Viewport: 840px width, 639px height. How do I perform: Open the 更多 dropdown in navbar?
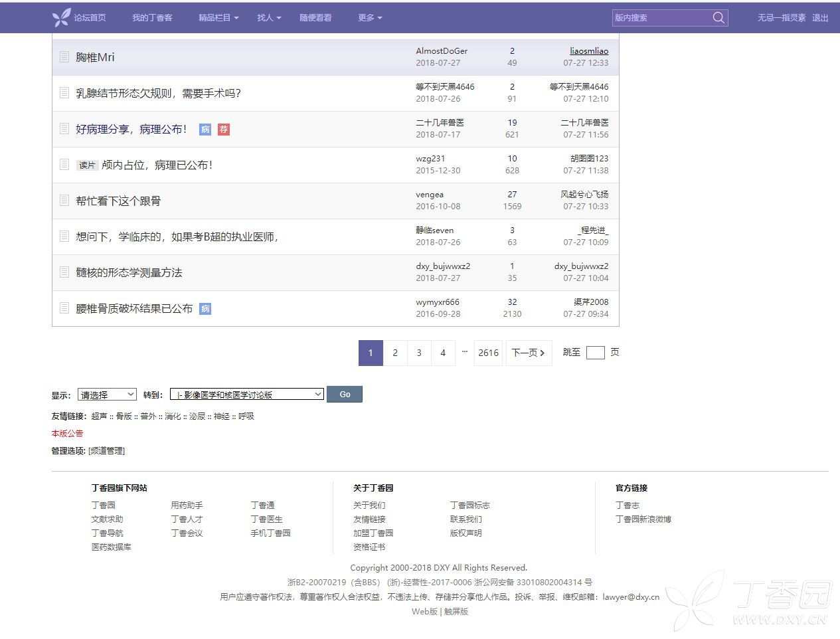370,18
